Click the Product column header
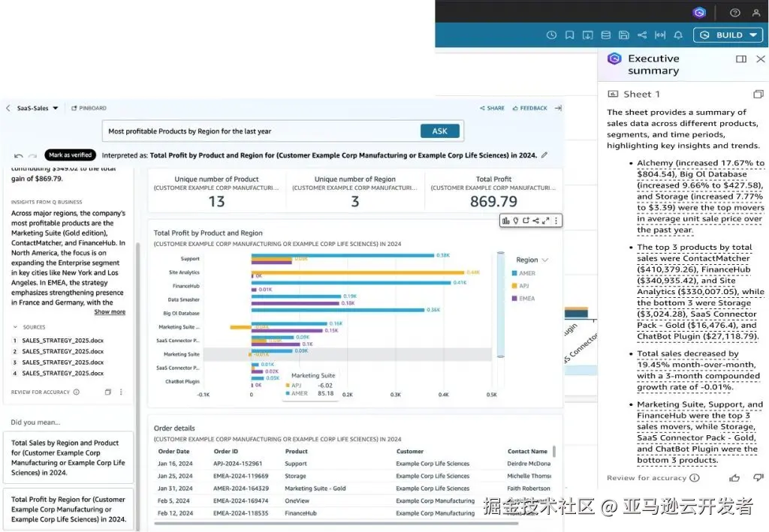Screen dimensions: 769x532 (x=296, y=451)
